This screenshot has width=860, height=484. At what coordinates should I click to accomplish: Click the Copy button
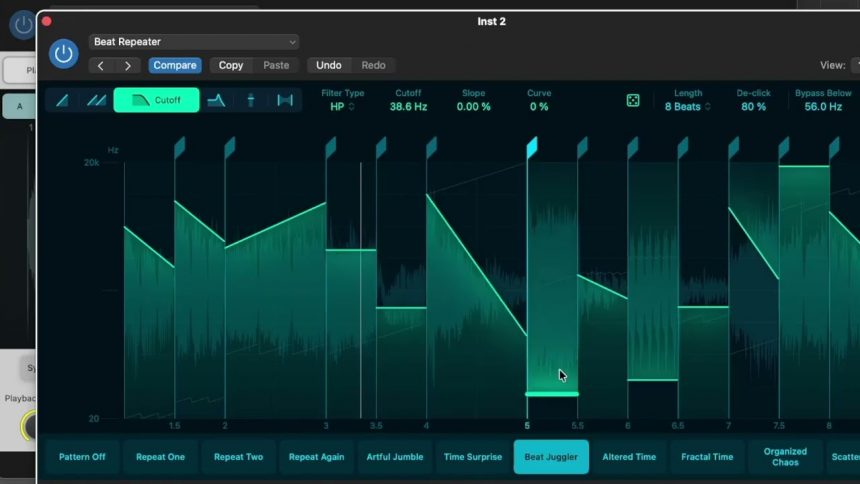click(231, 65)
